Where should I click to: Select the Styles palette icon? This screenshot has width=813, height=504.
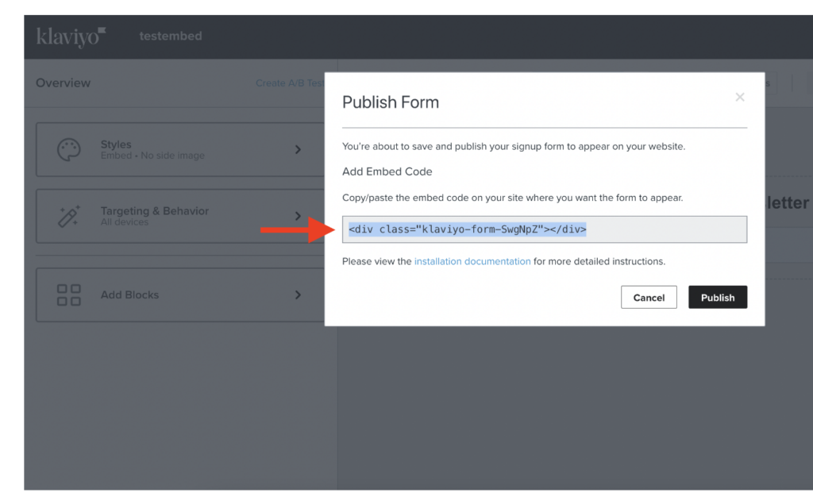[68, 150]
